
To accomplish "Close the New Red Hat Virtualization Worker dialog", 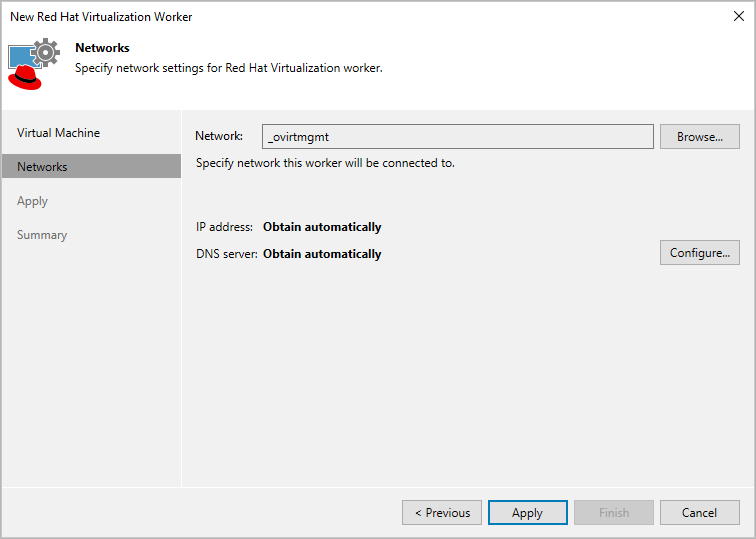I will [738, 16].
